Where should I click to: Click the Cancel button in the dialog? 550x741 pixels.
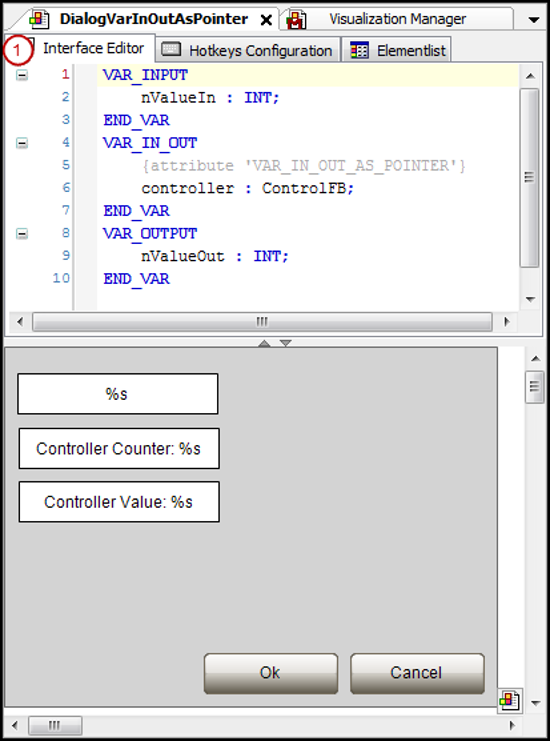(417, 673)
